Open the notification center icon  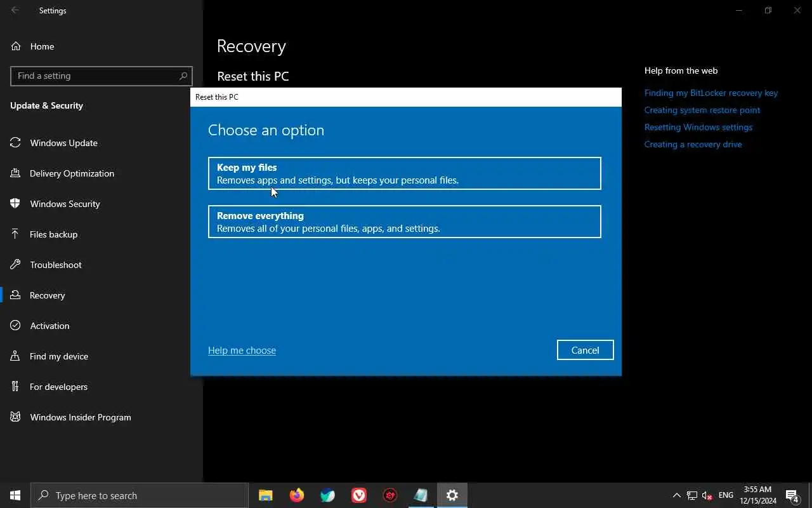coord(792,495)
